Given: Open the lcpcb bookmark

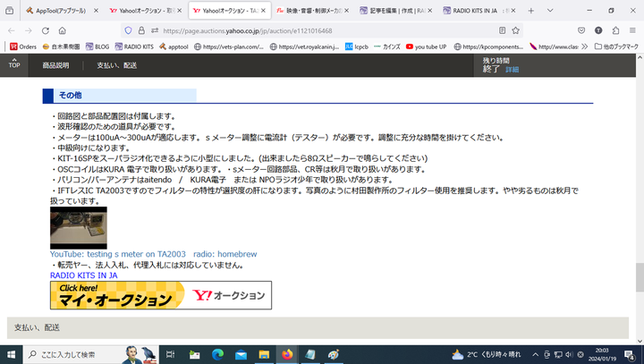Looking at the screenshot, I should click(357, 47).
